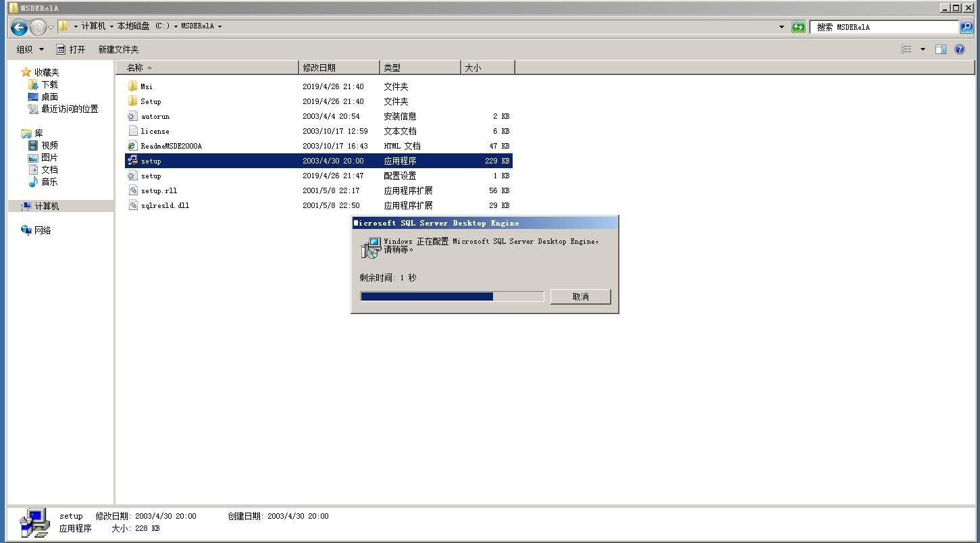Open the ReadmeMSDE2000A HTML document icon

(x=133, y=145)
